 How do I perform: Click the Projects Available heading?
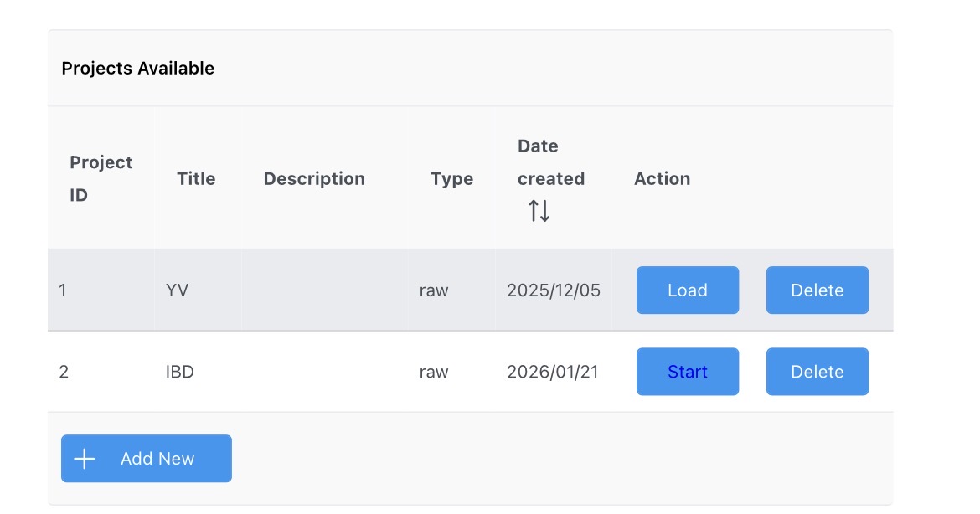[x=138, y=69]
